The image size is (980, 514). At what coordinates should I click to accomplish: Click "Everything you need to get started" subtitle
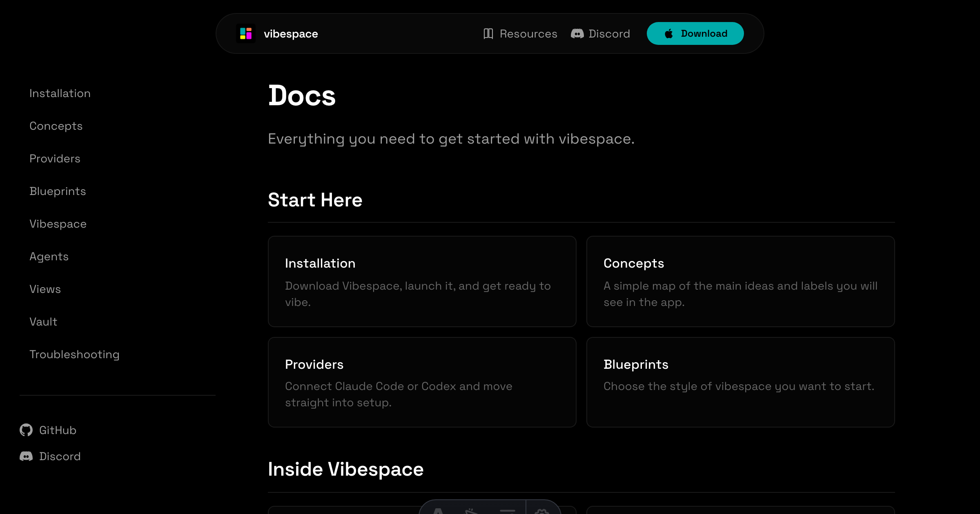(x=451, y=139)
